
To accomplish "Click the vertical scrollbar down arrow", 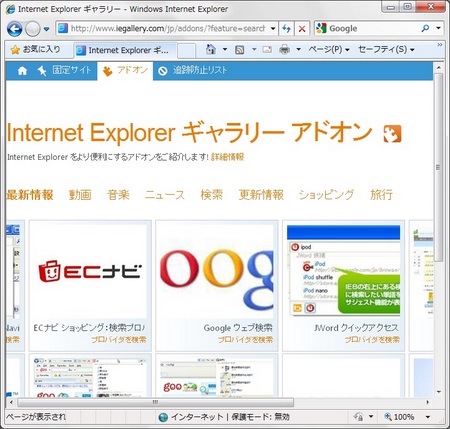I will tap(439, 392).
